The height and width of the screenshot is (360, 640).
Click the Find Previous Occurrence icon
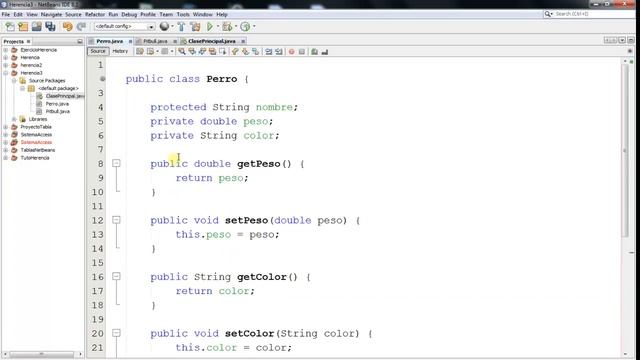click(192, 51)
